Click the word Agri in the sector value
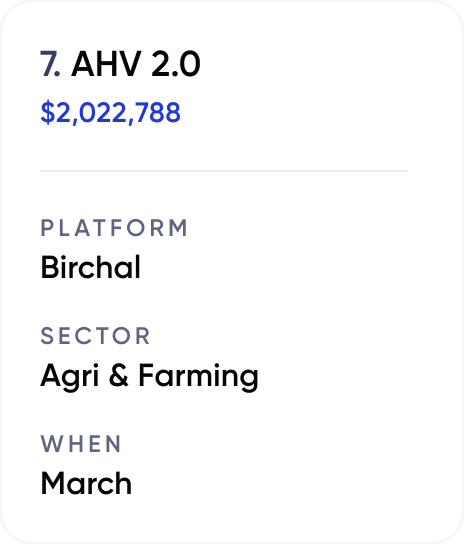The height and width of the screenshot is (544, 464). [69, 377]
